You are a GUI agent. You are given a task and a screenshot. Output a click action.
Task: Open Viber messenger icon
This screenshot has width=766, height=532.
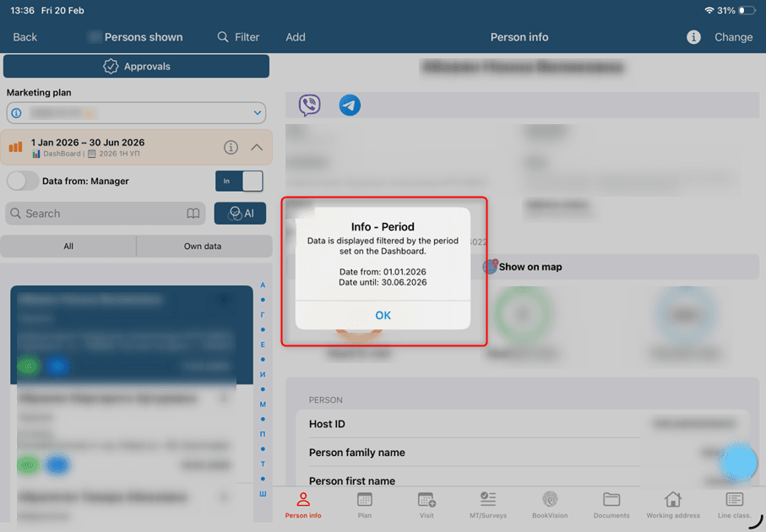point(309,105)
